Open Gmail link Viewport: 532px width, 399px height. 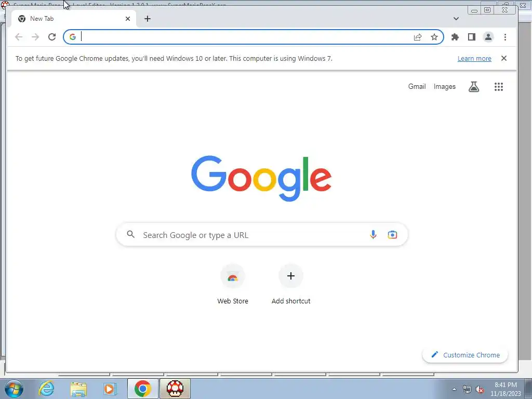pos(417,87)
